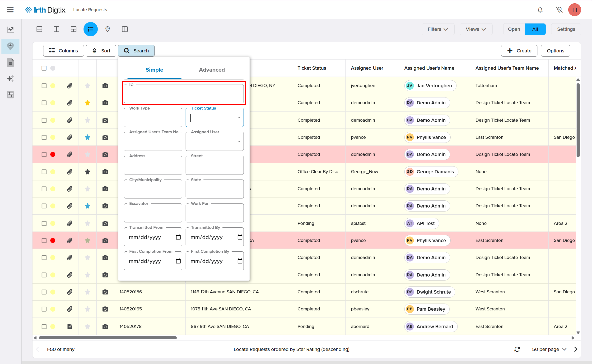Image resolution: width=592 pixels, height=364 pixels.
Task: Open the notifications bell
Action: point(540,10)
